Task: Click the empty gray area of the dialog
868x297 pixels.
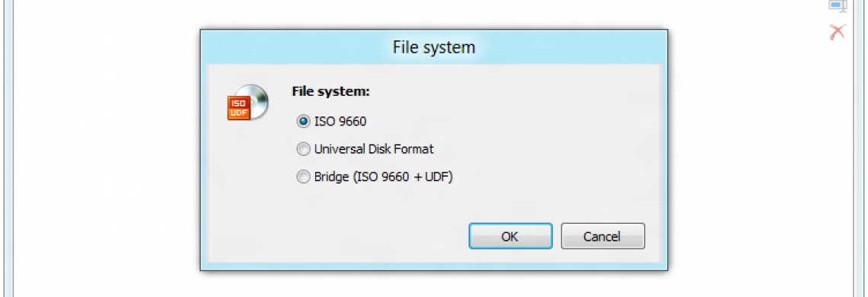Action: click(554, 139)
